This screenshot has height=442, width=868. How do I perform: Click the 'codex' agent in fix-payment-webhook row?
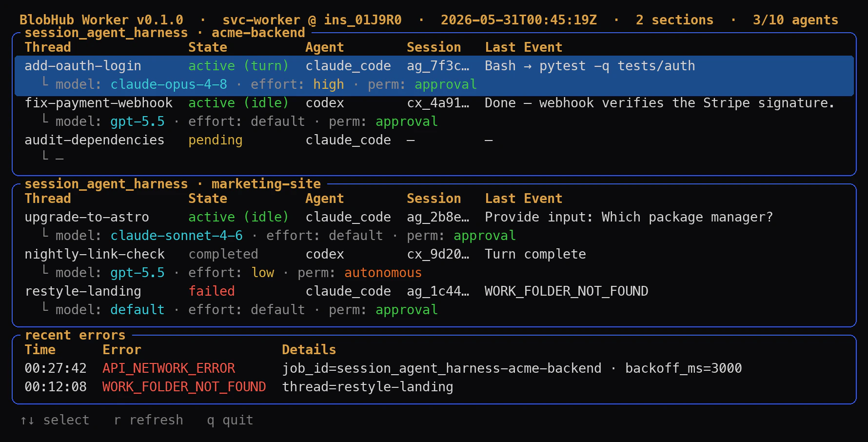(x=325, y=103)
